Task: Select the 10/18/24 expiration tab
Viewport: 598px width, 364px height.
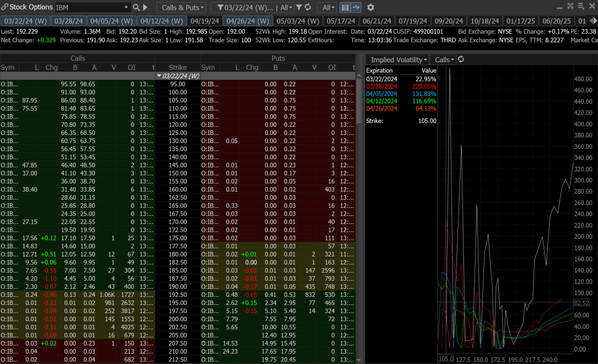Action: (485, 21)
